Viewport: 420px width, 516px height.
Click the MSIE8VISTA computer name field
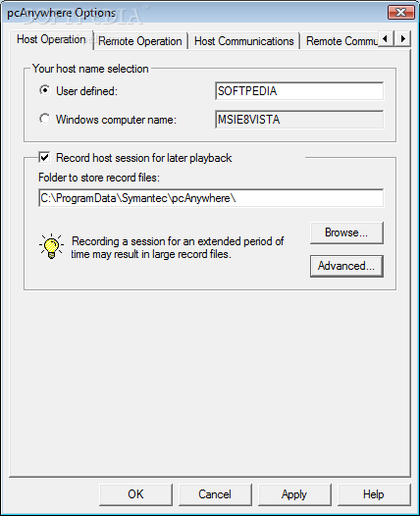(x=299, y=119)
